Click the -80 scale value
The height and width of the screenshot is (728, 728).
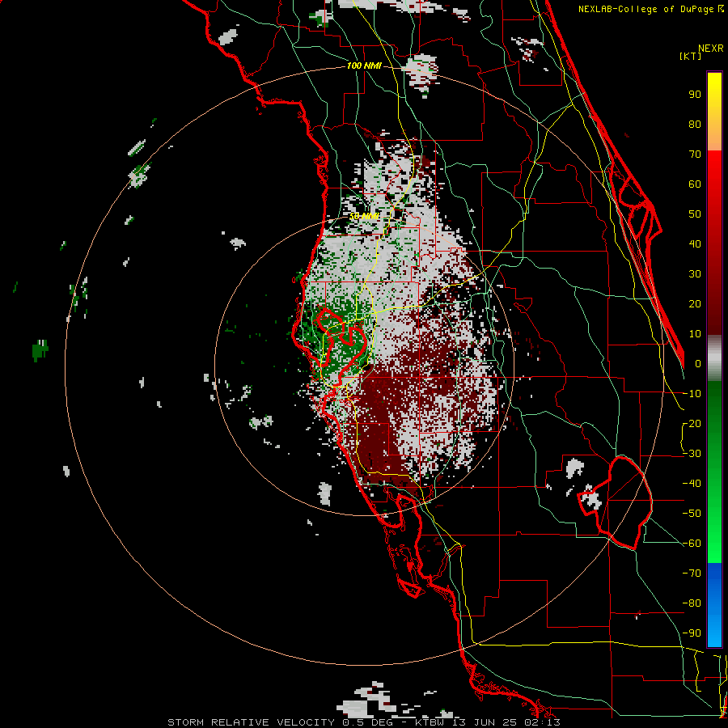[x=692, y=603]
